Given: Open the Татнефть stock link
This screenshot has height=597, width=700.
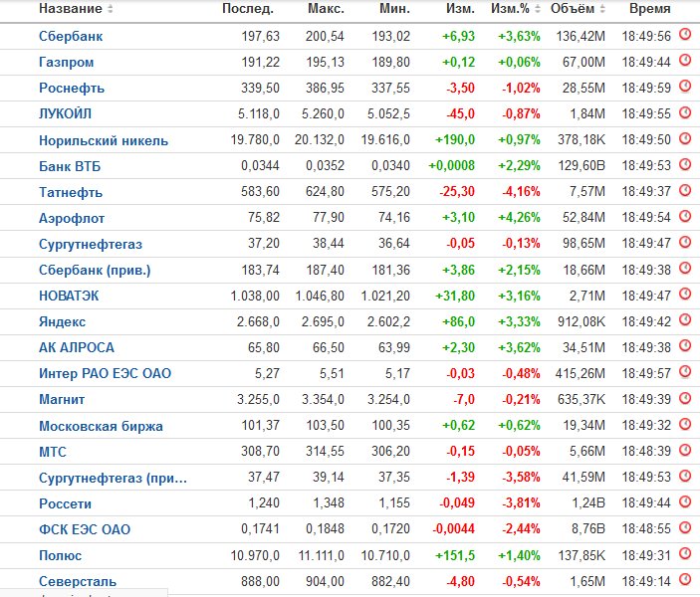Looking at the screenshot, I should point(71,192).
